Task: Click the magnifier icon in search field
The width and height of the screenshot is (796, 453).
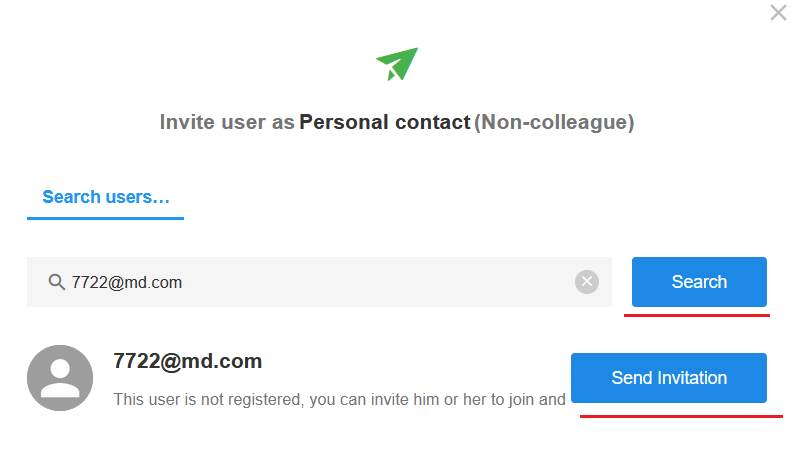Action: 57,282
